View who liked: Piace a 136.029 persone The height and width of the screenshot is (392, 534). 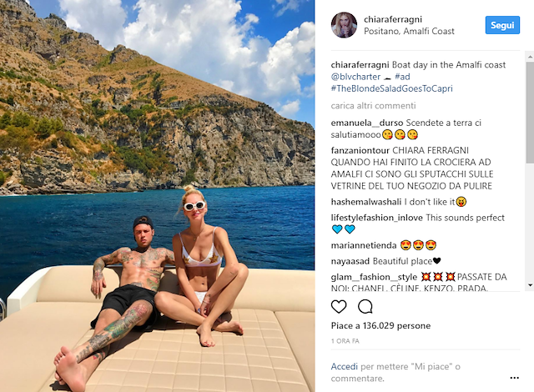click(x=380, y=325)
